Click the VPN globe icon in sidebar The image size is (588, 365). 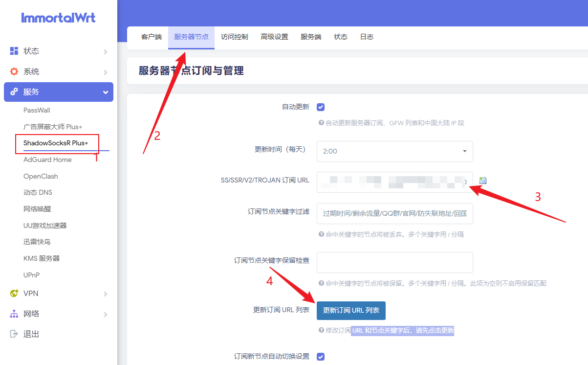tap(14, 294)
